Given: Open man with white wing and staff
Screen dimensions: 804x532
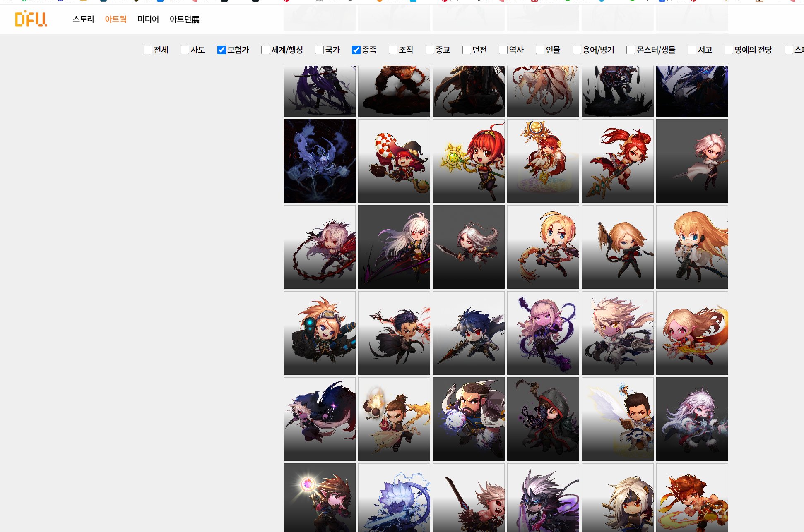Looking at the screenshot, I should pos(618,419).
